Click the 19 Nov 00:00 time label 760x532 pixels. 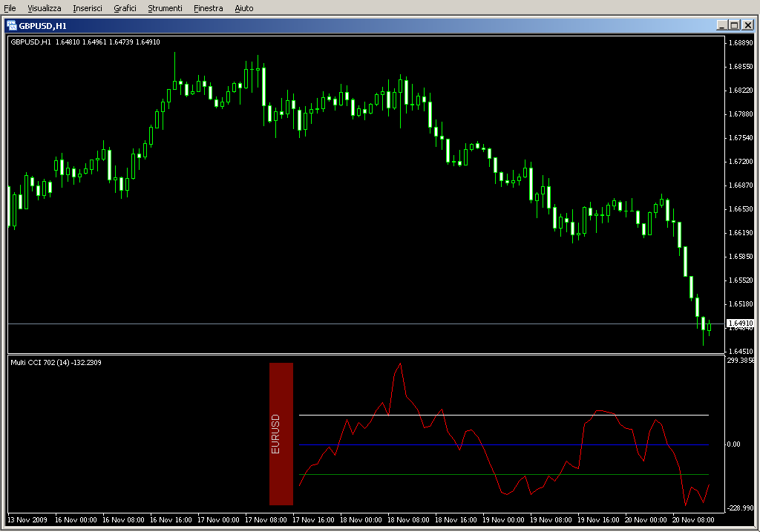[503, 520]
